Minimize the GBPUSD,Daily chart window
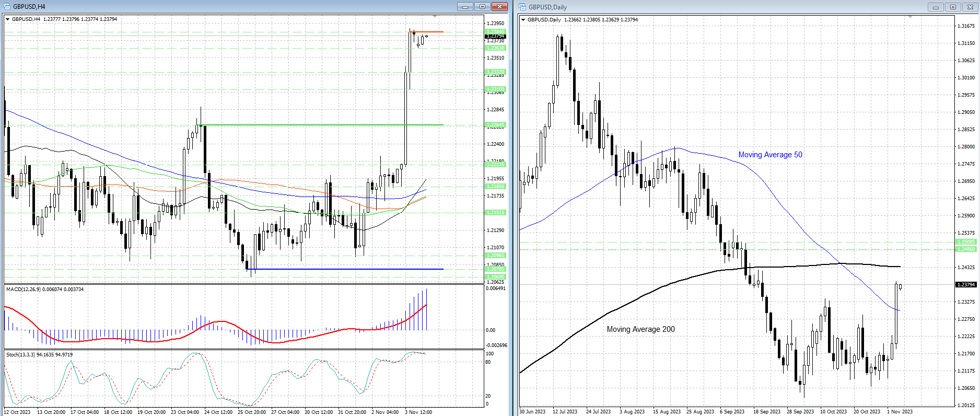This screenshot has height=416, width=980. [936, 7]
